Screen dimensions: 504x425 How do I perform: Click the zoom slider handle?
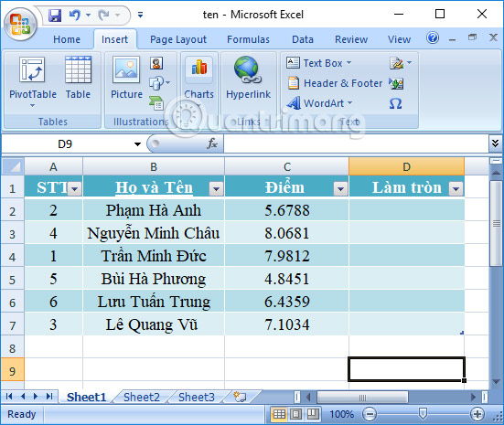tap(424, 414)
